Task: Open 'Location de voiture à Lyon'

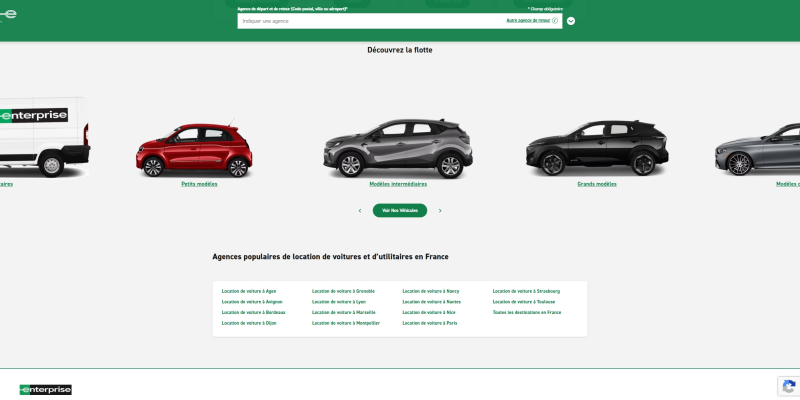Action: pyautogui.click(x=339, y=302)
